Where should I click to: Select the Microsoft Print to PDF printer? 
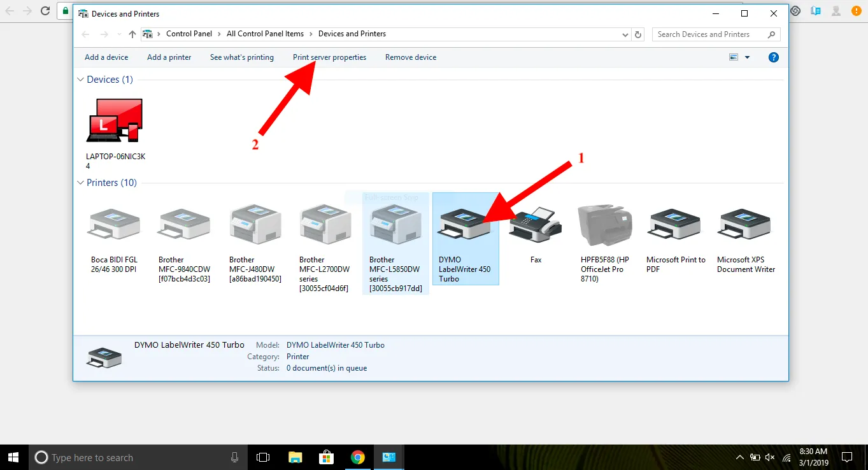[x=674, y=224]
